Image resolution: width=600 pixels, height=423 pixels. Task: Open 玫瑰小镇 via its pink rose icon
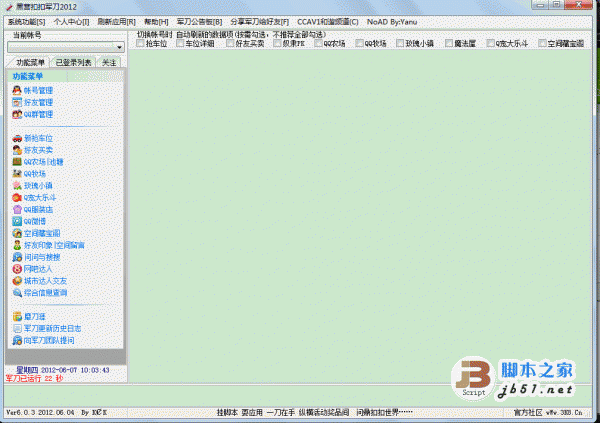[17, 186]
